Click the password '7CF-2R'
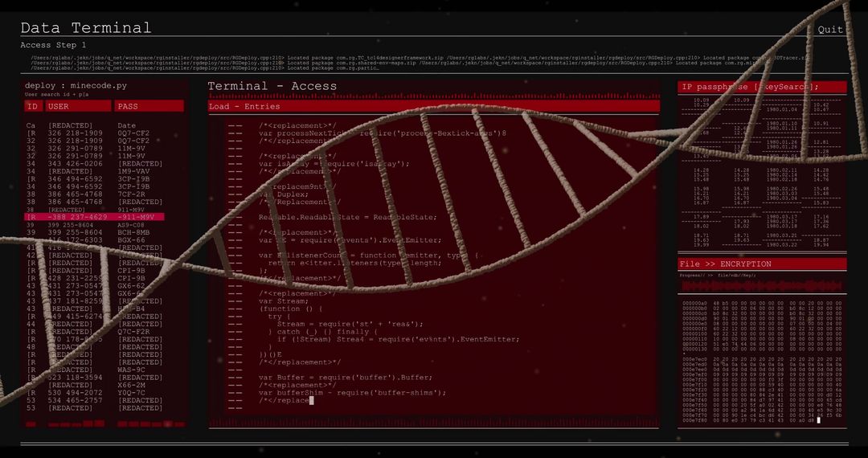This screenshot has width=868, height=458. 131,194
